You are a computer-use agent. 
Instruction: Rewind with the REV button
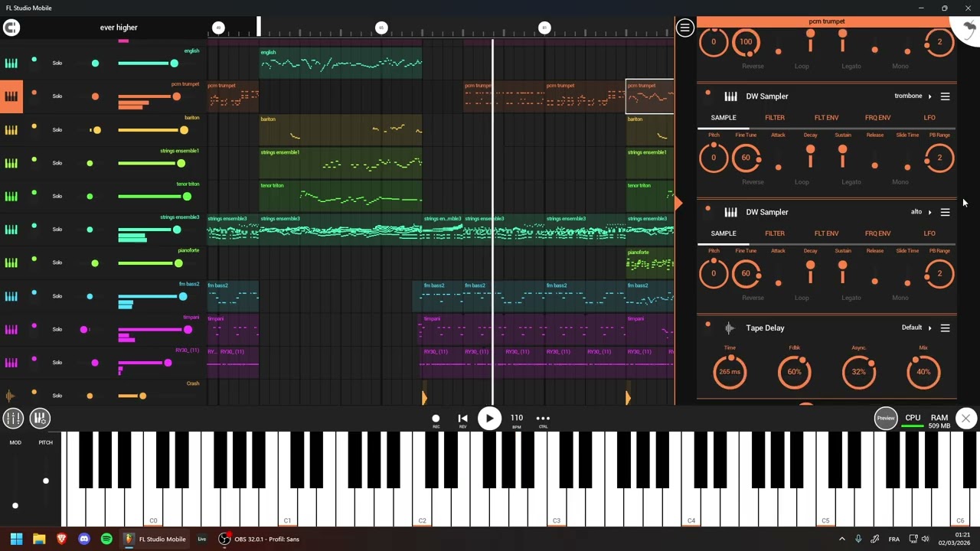[462, 419]
